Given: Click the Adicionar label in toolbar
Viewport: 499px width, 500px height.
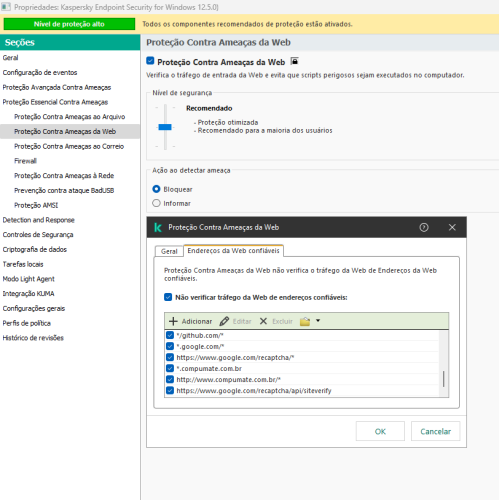Looking at the screenshot, I should (x=197, y=321).
